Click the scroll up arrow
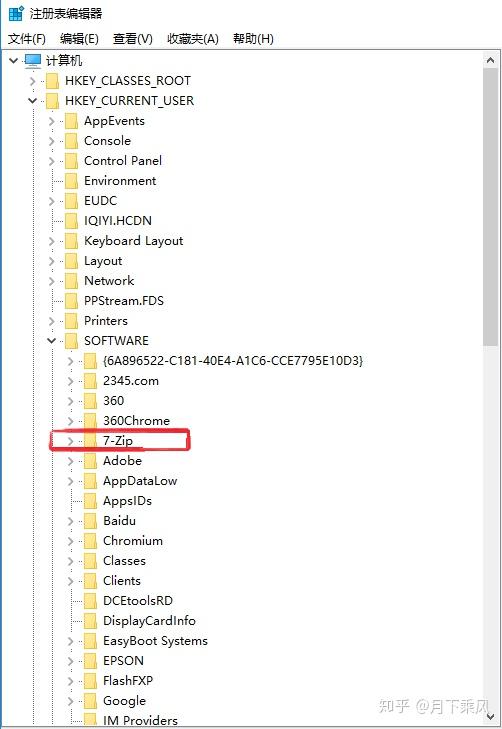The height and width of the screenshot is (729, 502). point(490,60)
